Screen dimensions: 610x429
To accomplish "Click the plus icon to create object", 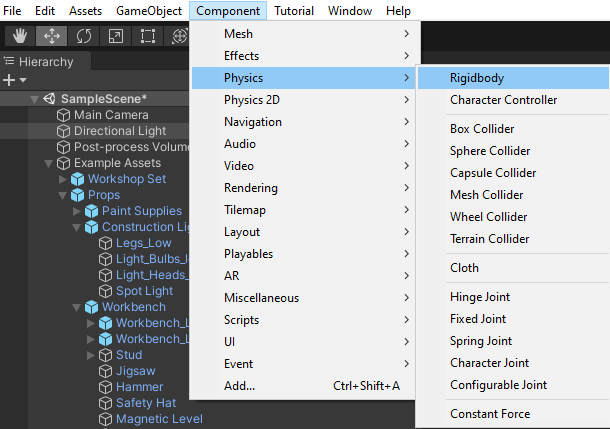I will tap(9, 80).
